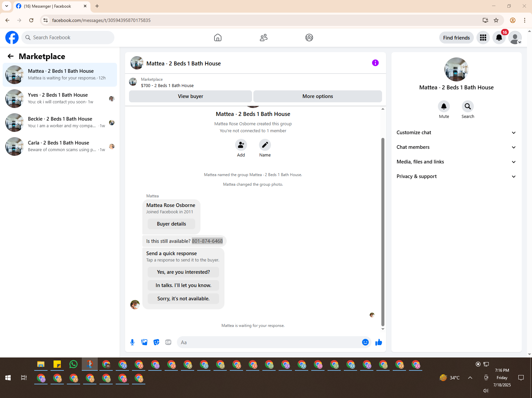Screen dimensions: 532x398
Task: Send 'Yes, are you interested?' quick response
Action: click(x=183, y=272)
